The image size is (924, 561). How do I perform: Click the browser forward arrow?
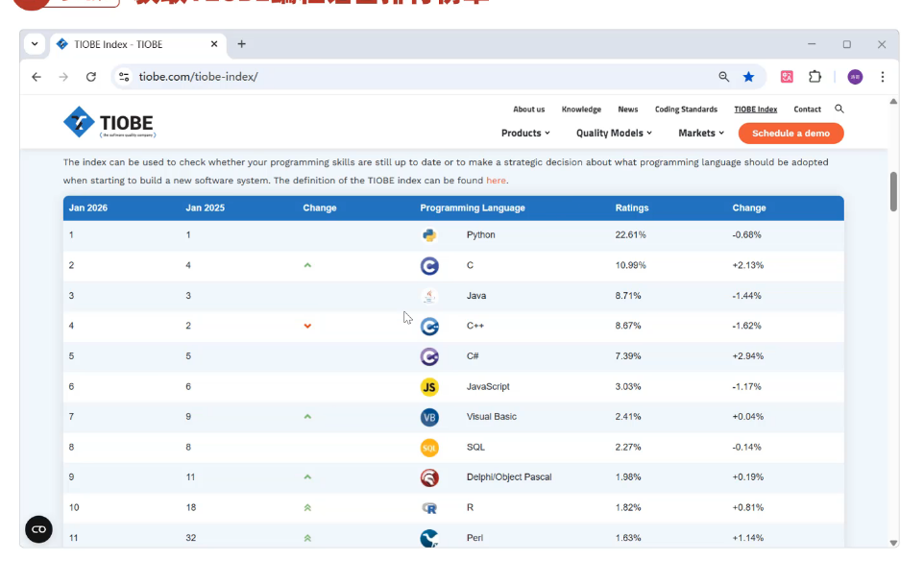pyautogui.click(x=63, y=77)
